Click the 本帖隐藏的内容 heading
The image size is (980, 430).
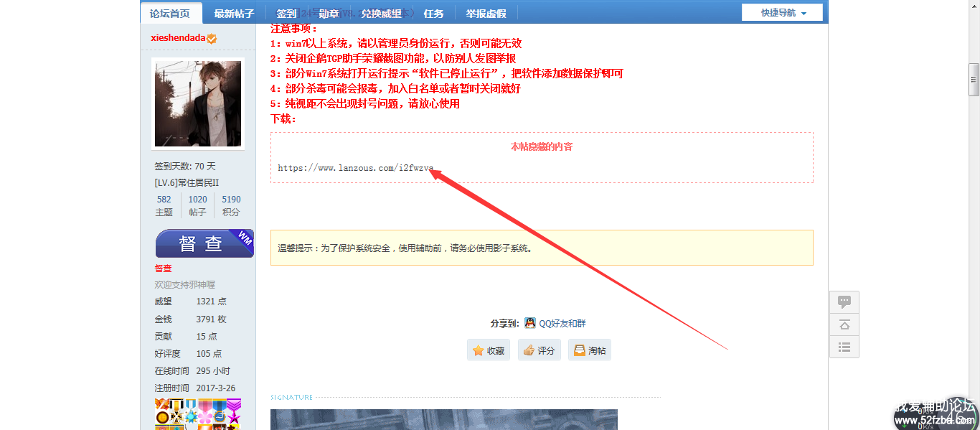[542, 146]
